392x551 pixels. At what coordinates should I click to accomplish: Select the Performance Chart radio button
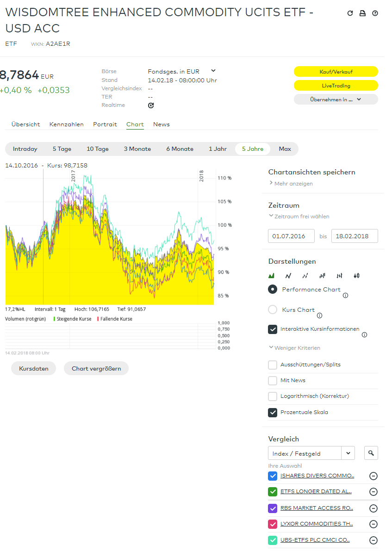pyautogui.click(x=273, y=290)
